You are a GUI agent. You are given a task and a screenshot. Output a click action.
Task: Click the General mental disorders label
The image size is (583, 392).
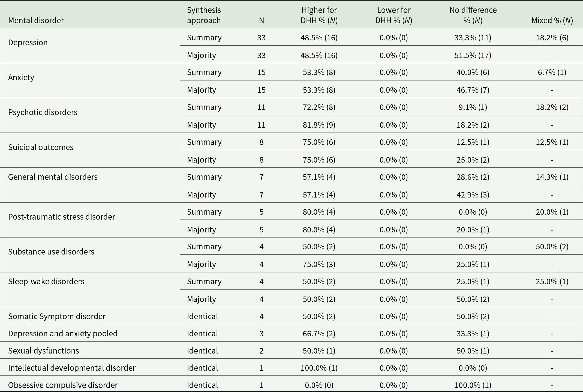tap(53, 177)
